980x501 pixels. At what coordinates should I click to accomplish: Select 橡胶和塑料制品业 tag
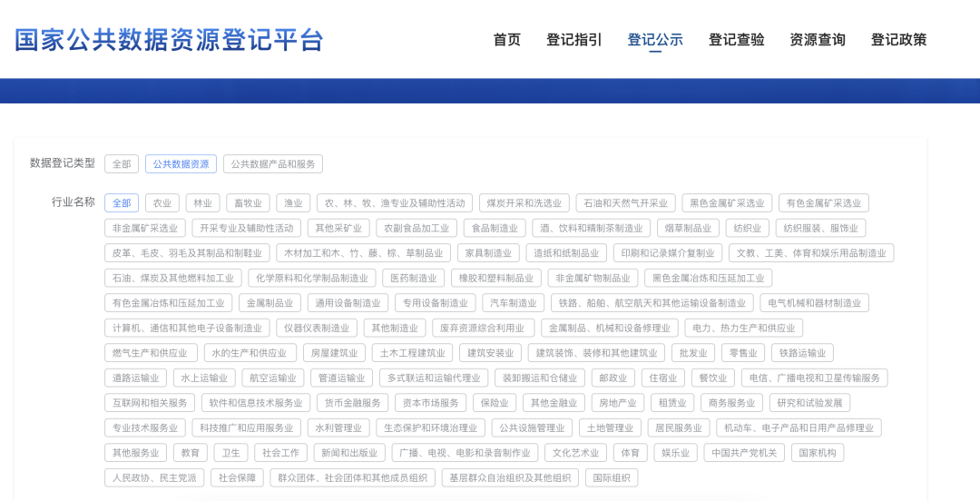click(x=496, y=278)
